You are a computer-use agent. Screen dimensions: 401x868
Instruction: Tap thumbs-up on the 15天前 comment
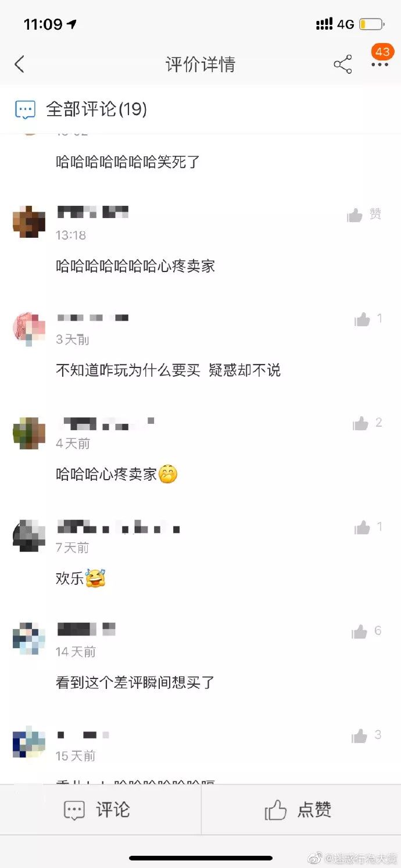pyautogui.click(x=367, y=735)
